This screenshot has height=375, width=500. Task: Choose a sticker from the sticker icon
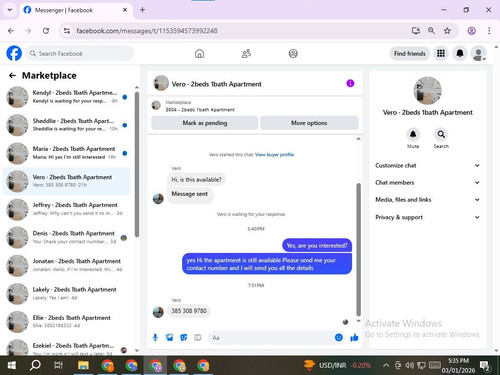click(x=183, y=338)
